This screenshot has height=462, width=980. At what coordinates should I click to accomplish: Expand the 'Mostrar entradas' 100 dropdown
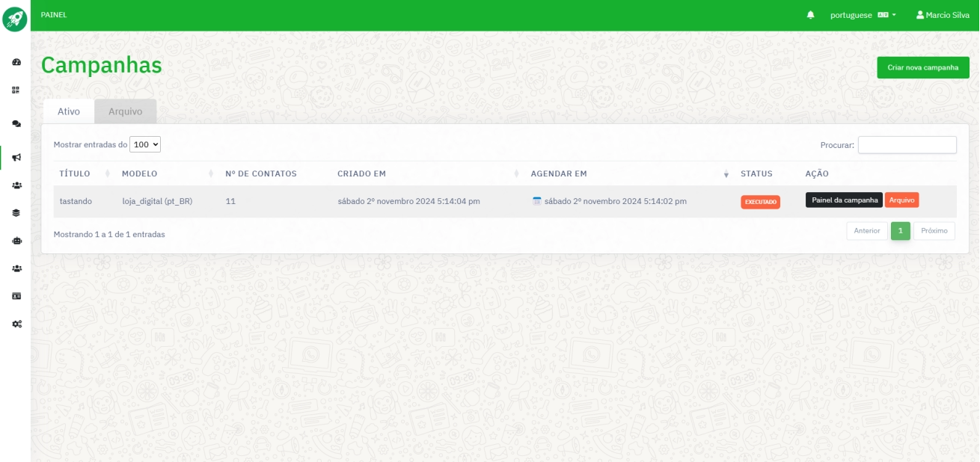click(145, 144)
